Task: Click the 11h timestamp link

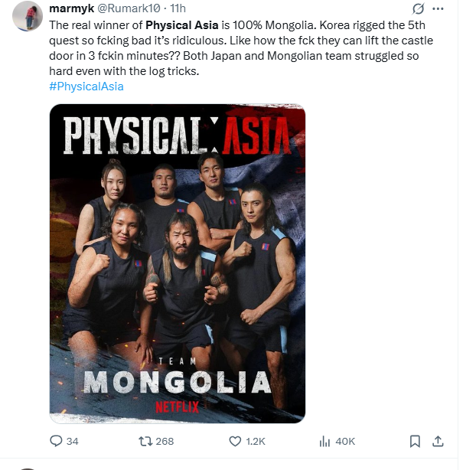Action: tap(178, 8)
